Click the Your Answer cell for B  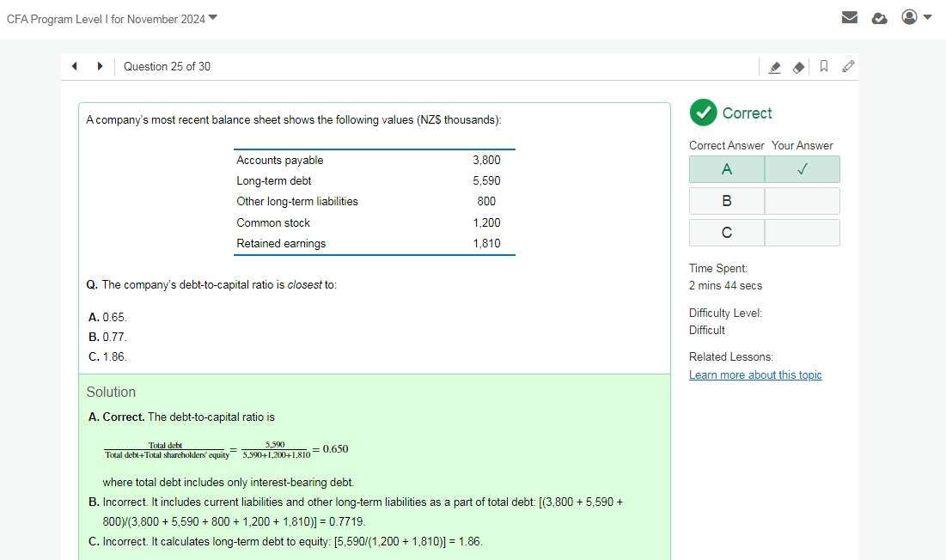[802, 201]
